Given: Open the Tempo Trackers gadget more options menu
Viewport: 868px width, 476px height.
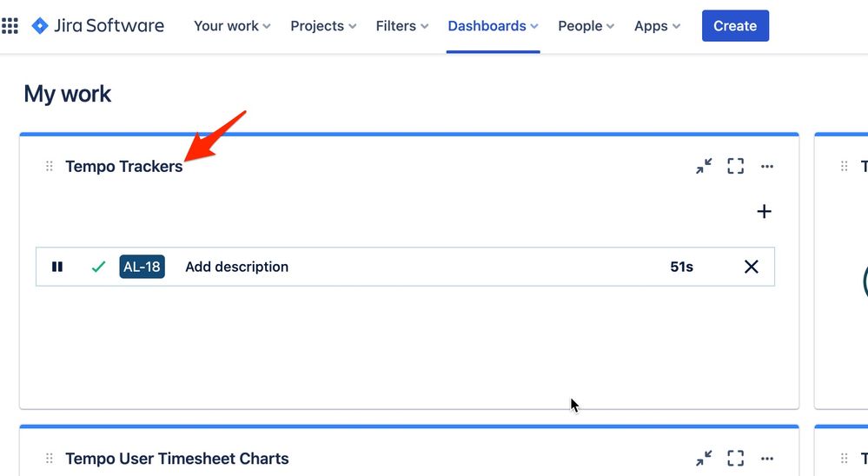Looking at the screenshot, I should 766,166.
